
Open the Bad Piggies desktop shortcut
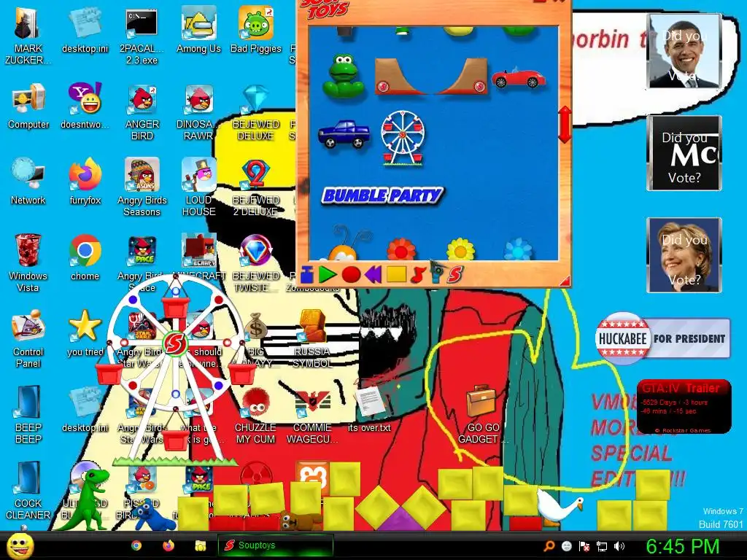[x=256, y=29]
